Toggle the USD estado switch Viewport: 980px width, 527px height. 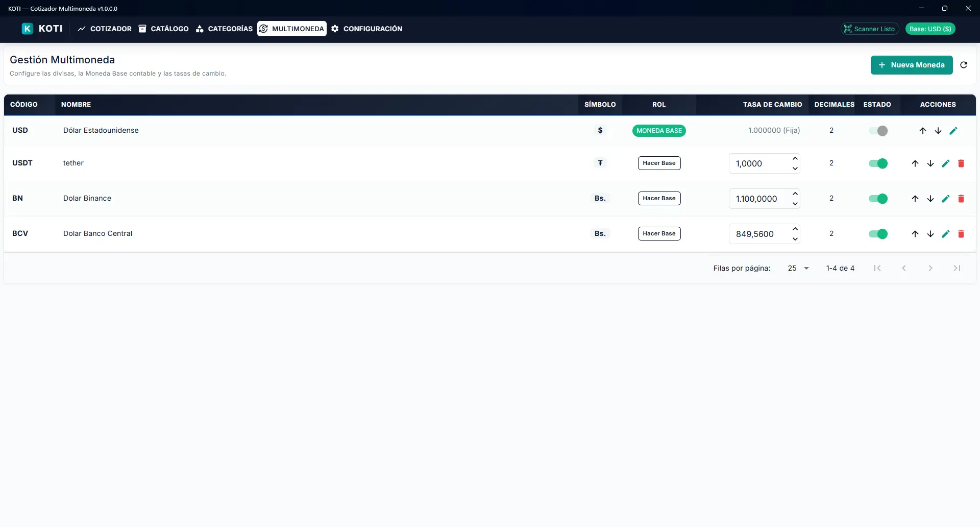pyautogui.click(x=878, y=131)
